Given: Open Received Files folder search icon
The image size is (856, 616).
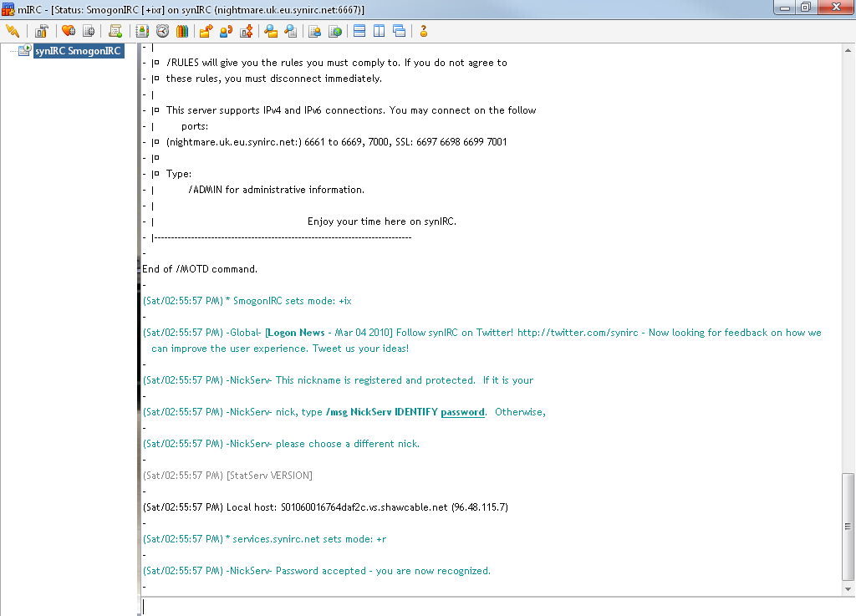Looking at the screenshot, I should click(x=271, y=31).
